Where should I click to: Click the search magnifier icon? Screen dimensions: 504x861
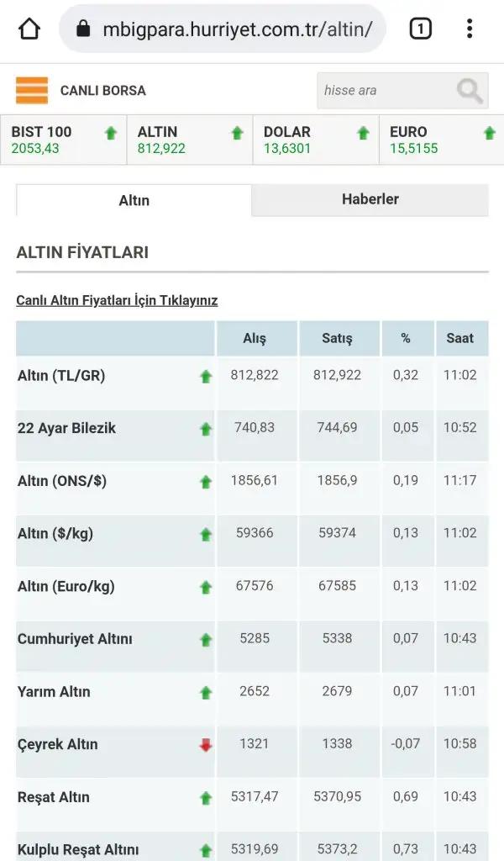(x=470, y=91)
